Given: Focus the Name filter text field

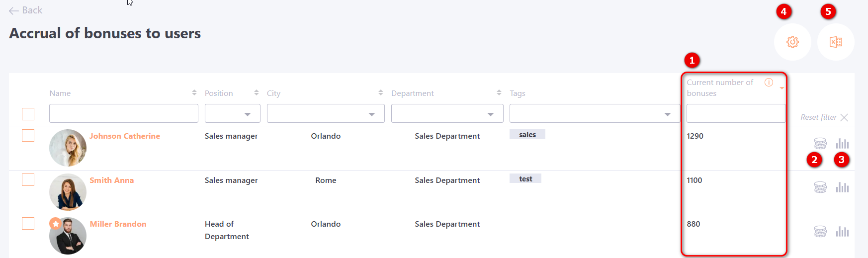Looking at the screenshot, I should point(123,113).
